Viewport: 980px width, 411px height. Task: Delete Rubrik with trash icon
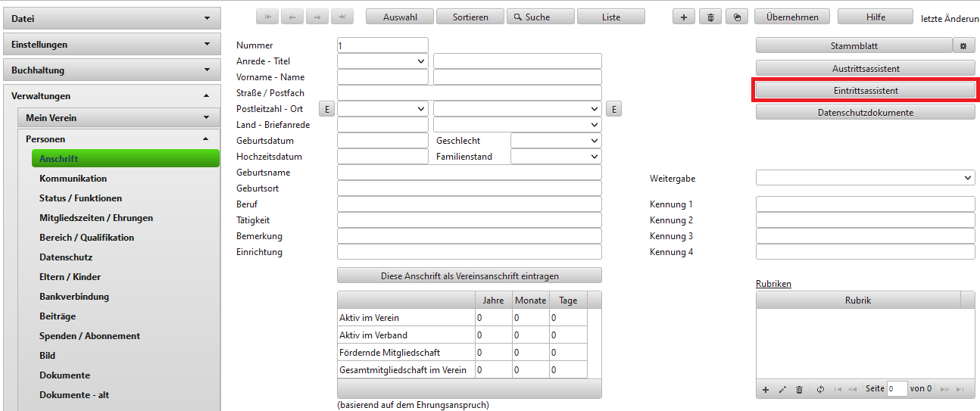tap(799, 389)
